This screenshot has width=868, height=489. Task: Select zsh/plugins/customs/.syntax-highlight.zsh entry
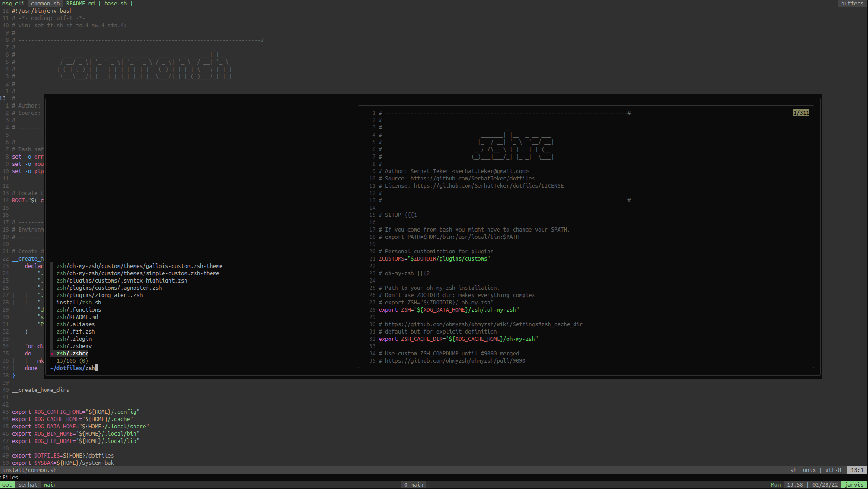[x=122, y=280]
